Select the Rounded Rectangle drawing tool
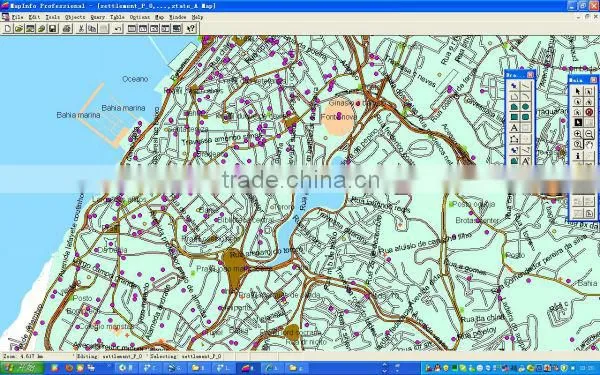Image resolution: width=600 pixels, height=375 pixels. tap(526, 117)
